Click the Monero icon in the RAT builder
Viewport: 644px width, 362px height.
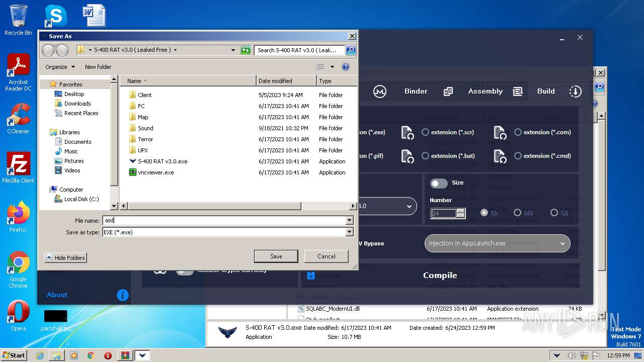(x=380, y=92)
